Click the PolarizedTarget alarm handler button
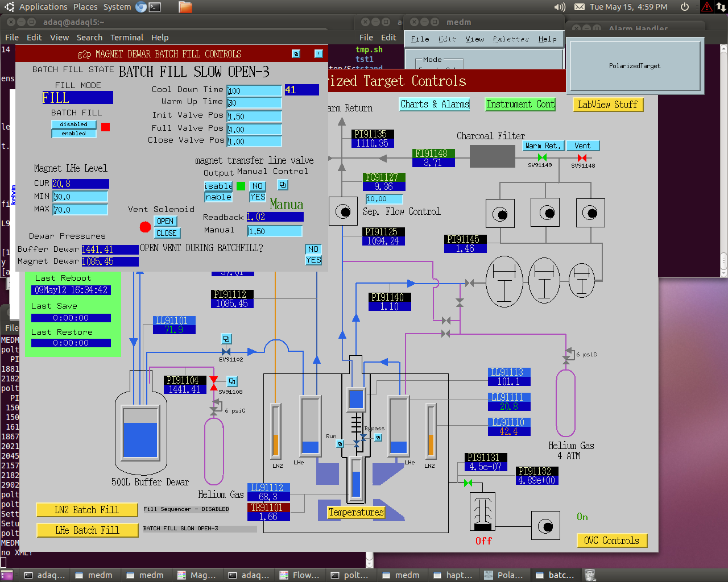The height and width of the screenshot is (582, 728). (x=635, y=66)
